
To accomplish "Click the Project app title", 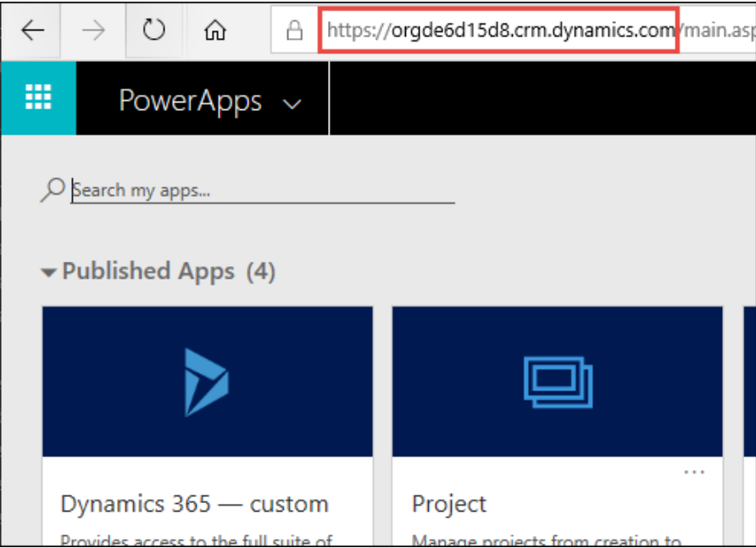I will click(449, 505).
